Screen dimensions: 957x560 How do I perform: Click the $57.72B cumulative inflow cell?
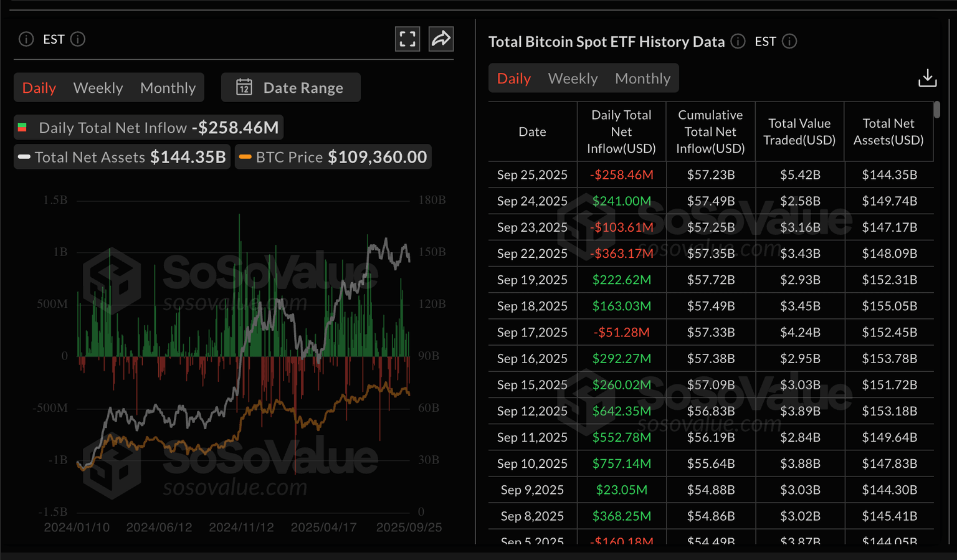[711, 280]
